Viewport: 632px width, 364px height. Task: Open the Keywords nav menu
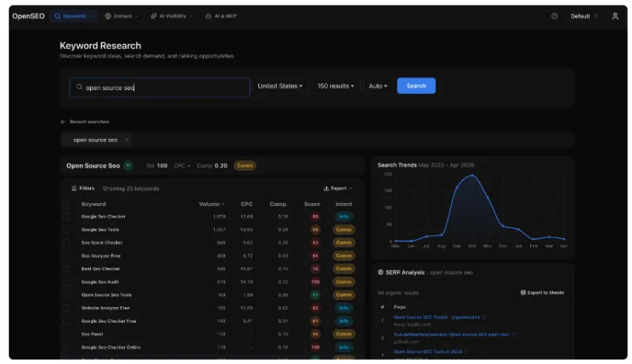[73, 16]
